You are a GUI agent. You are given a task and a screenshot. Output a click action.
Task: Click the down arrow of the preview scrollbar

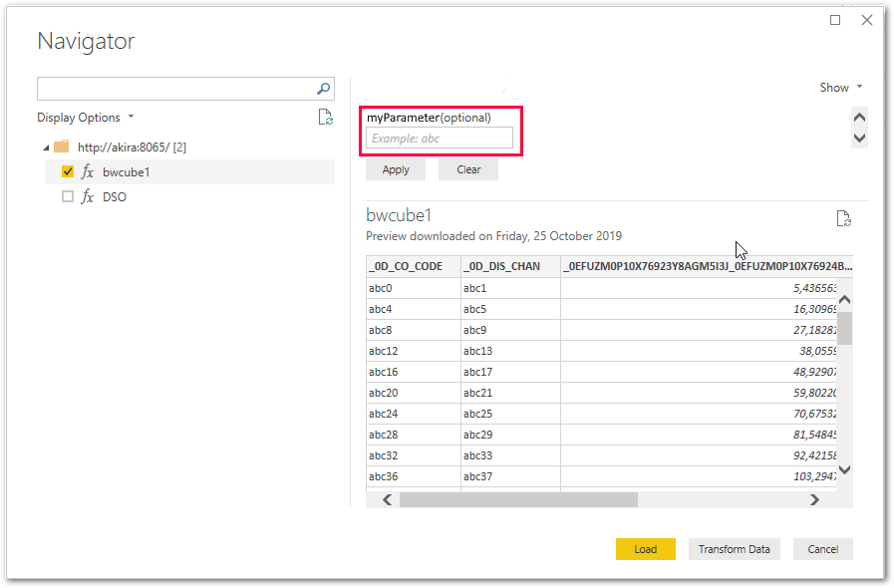tap(844, 469)
